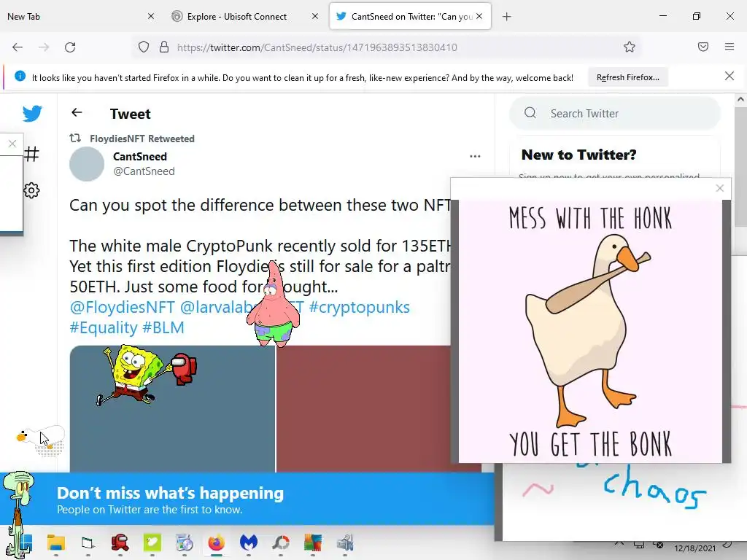
Task: Click the Firefox taskbar icon
Action: coord(216,542)
